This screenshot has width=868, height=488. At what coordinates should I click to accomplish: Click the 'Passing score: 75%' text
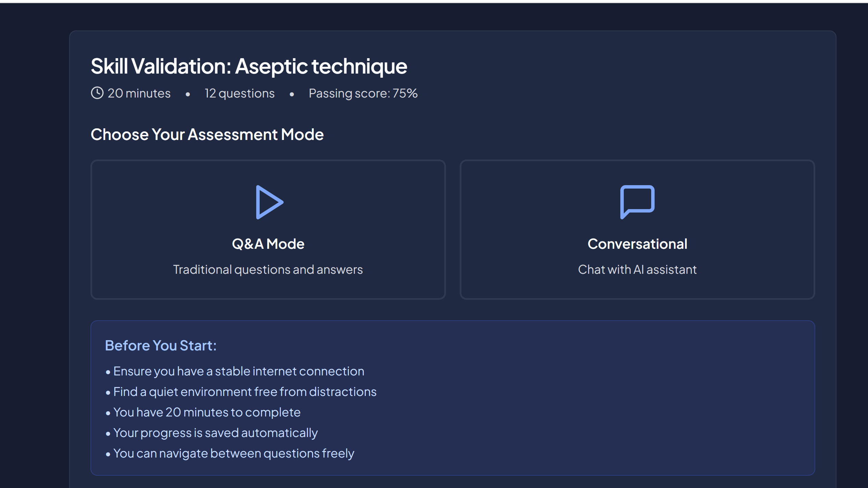[363, 93]
